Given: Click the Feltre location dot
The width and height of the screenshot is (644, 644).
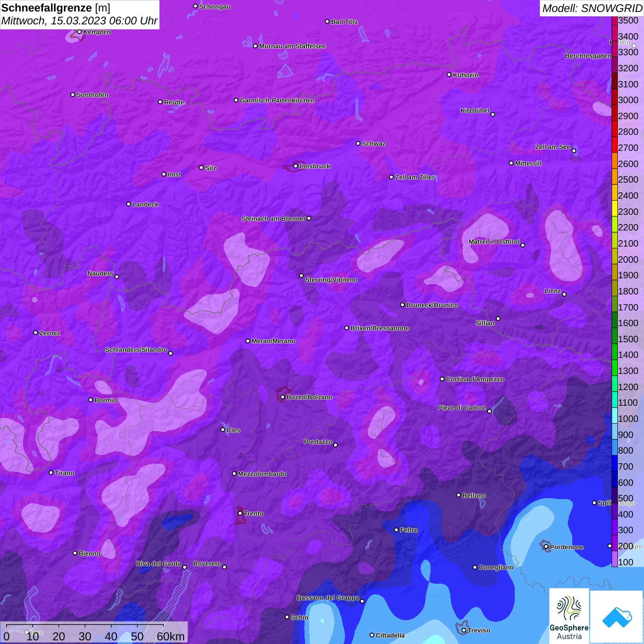Looking at the screenshot, I should [x=396, y=529].
